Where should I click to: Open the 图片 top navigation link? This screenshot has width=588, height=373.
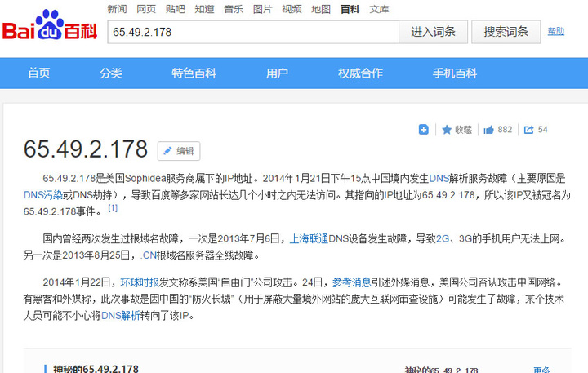[x=262, y=9]
